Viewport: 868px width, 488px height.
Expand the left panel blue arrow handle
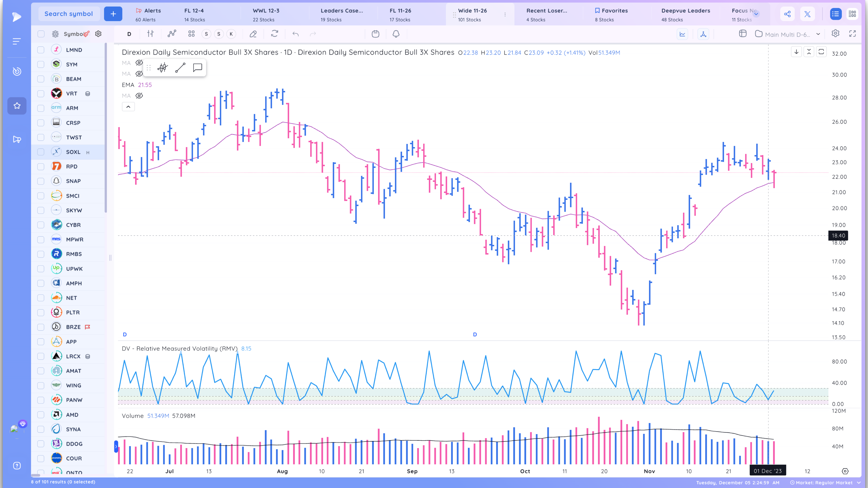(116, 447)
